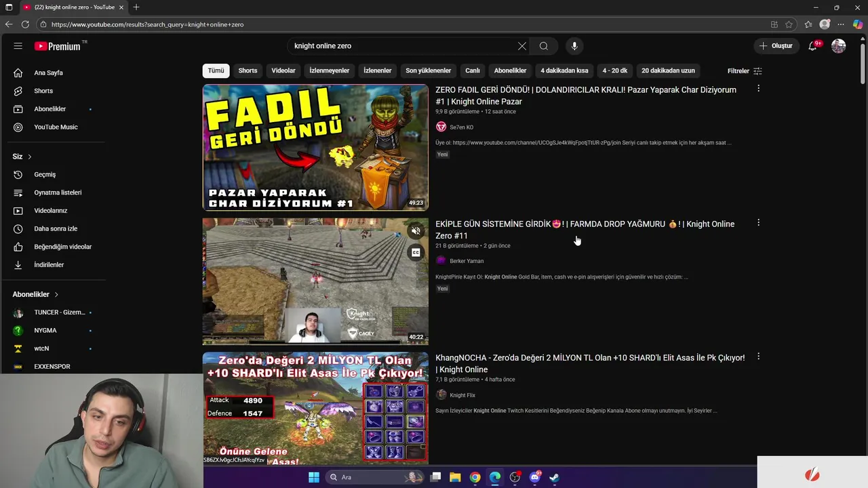Select the 4 dakikadan kısa chip
This screenshot has height=488, width=868.
tap(564, 70)
